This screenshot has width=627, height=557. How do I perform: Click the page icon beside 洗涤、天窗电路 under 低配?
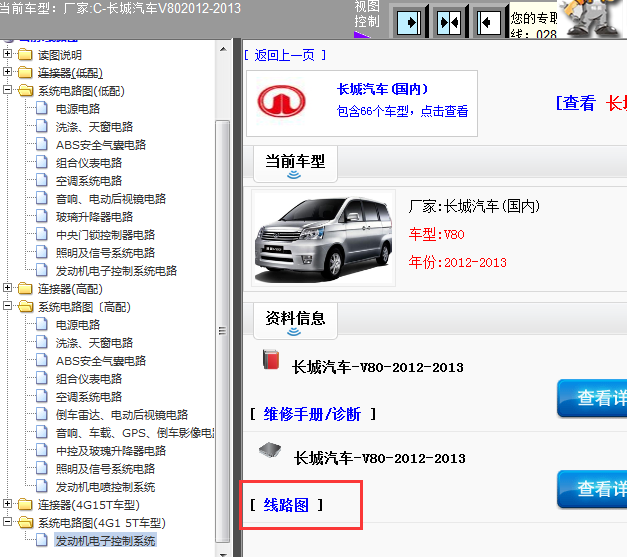[x=42, y=126]
